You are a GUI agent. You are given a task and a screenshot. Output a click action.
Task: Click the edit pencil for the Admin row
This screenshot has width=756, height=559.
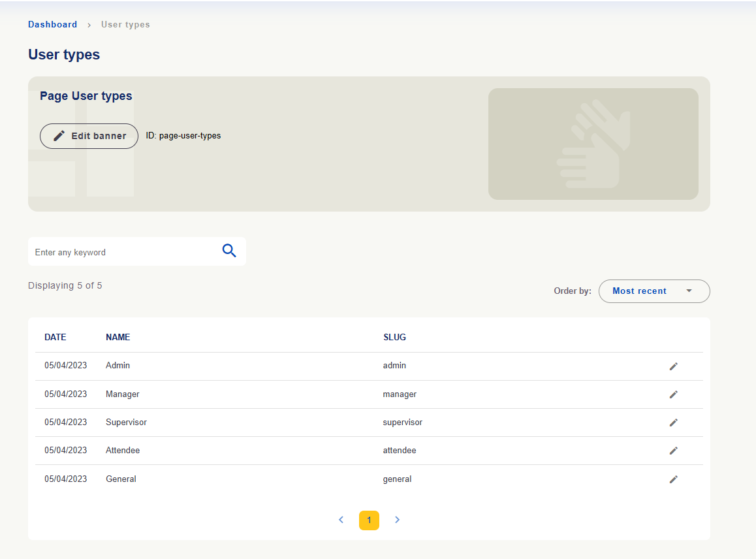674,366
